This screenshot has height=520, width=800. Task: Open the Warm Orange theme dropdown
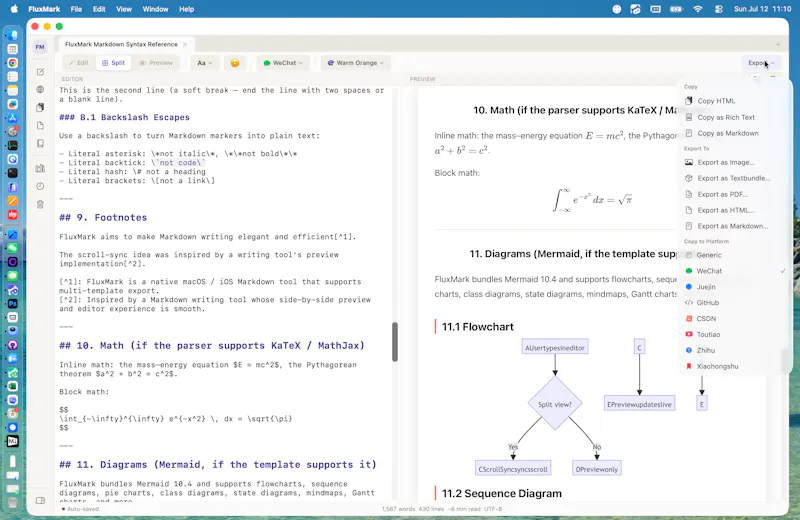356,63
